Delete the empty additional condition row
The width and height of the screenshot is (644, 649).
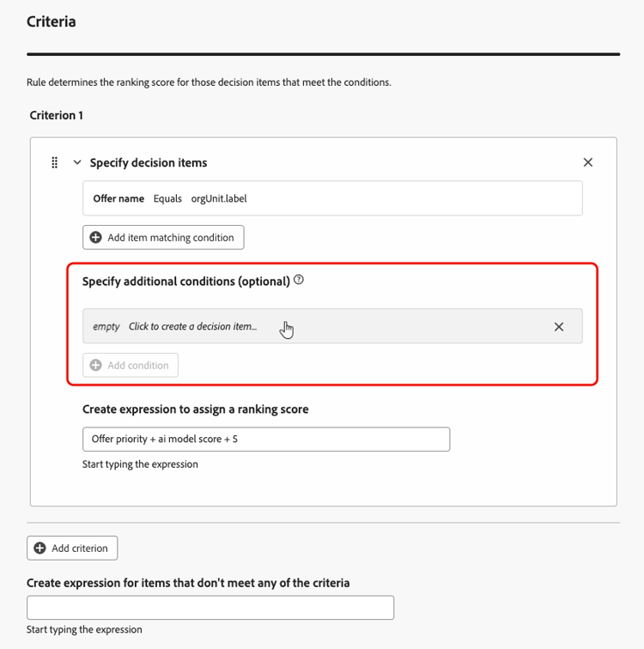559,326
